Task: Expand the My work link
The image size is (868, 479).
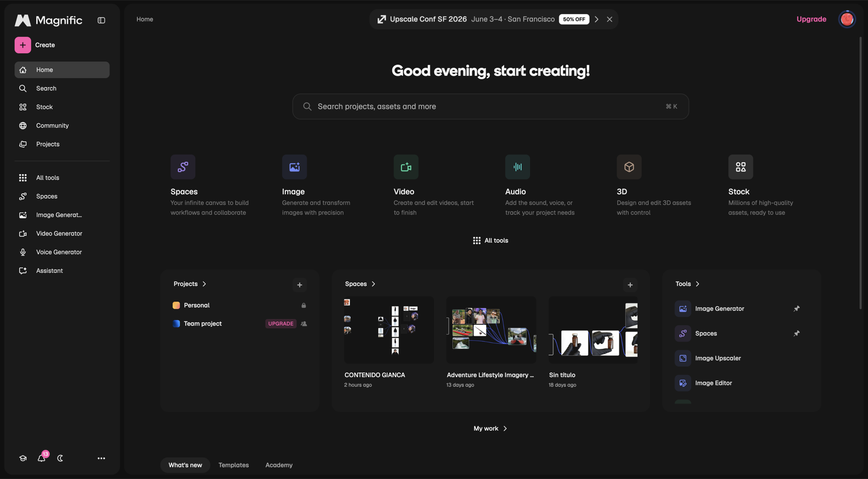Action: coord(490,429)
